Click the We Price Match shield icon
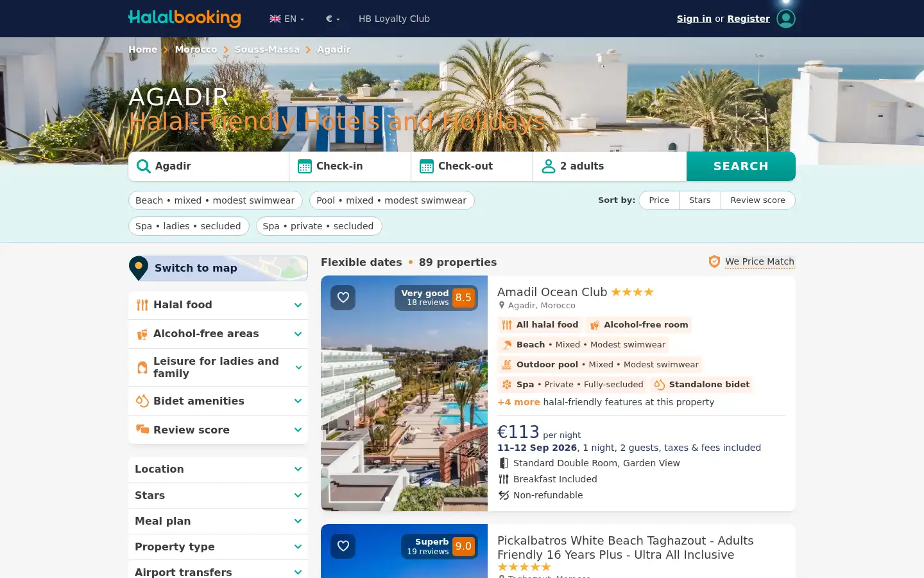 714,261
